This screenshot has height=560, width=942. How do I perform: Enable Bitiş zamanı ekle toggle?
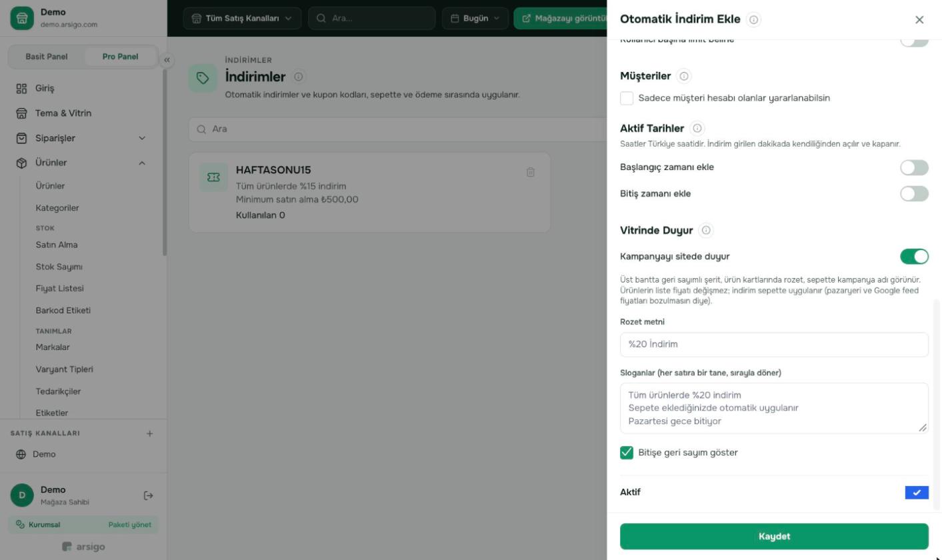point(914,194)
